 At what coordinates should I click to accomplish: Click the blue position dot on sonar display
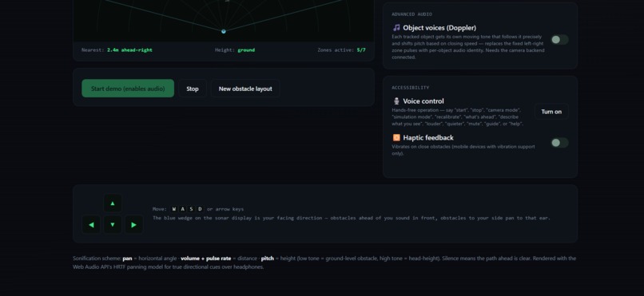224,32
